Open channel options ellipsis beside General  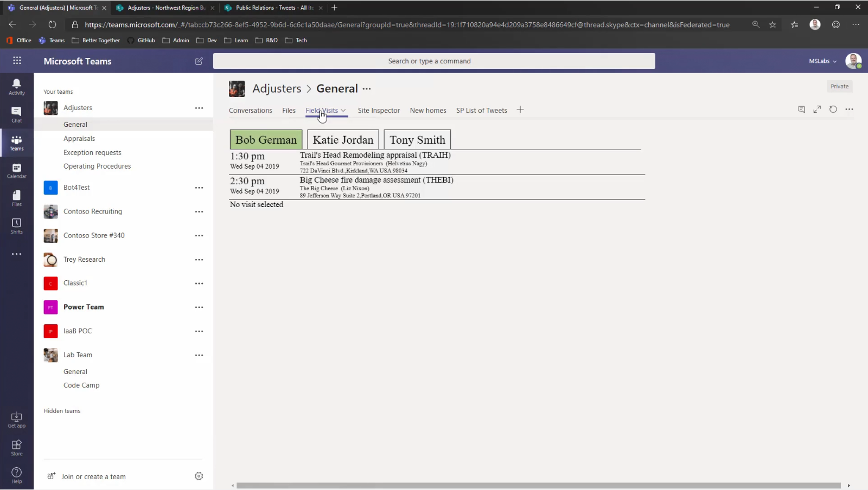pyautogui.click(x=367, y=89)
